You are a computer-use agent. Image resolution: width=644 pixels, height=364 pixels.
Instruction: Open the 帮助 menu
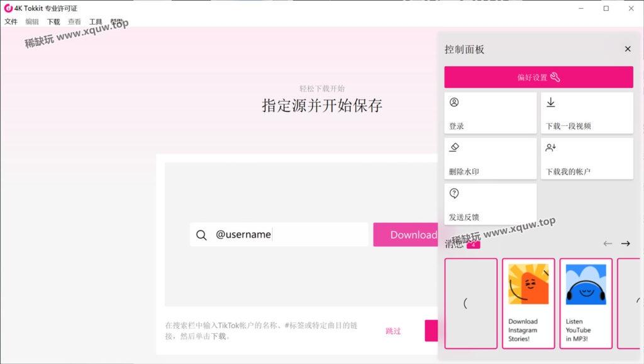point(116,22)
